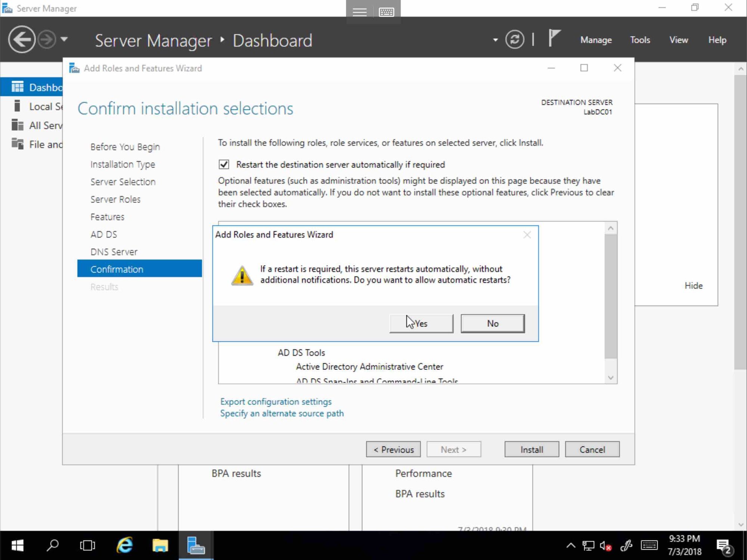Screen dimensions: 747x560
Task: Open the navigation history dropdown arrow
Action: point(64,39)
